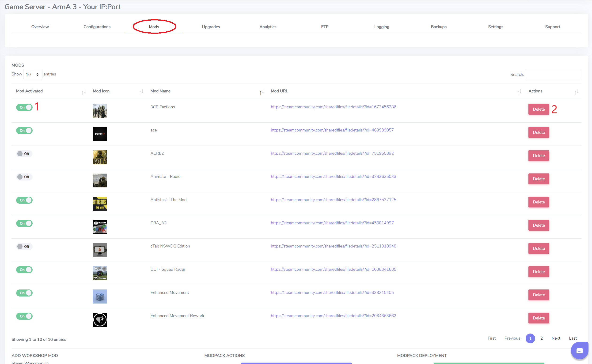Click the 3CB Factions mod icon

click(100, 111)
